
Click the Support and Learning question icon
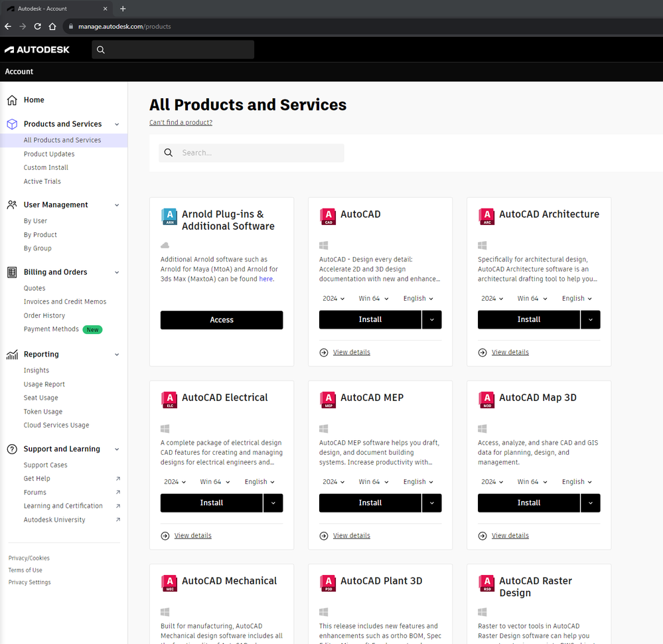pyautogui.click(x=12, y=449)
